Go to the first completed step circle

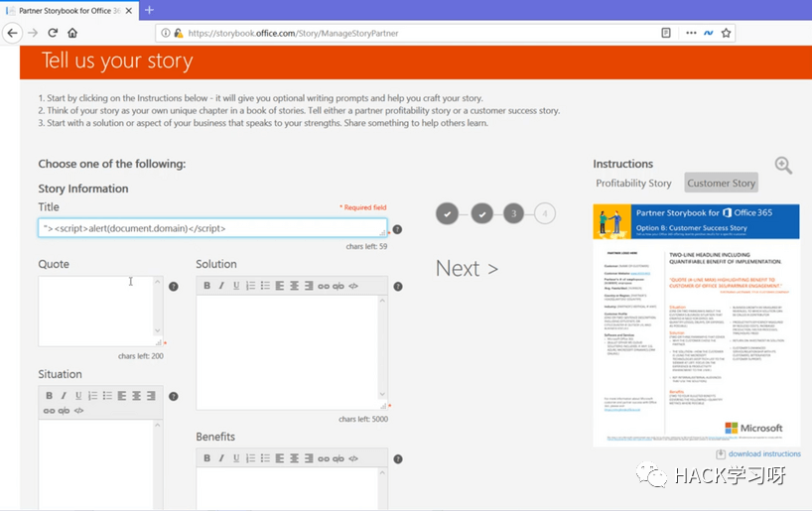pos(447,213)
